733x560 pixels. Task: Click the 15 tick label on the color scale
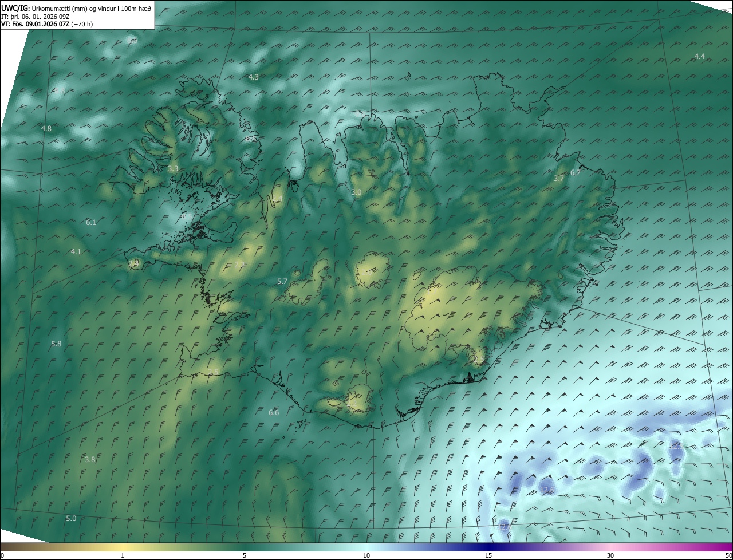[x=488, y=556]
